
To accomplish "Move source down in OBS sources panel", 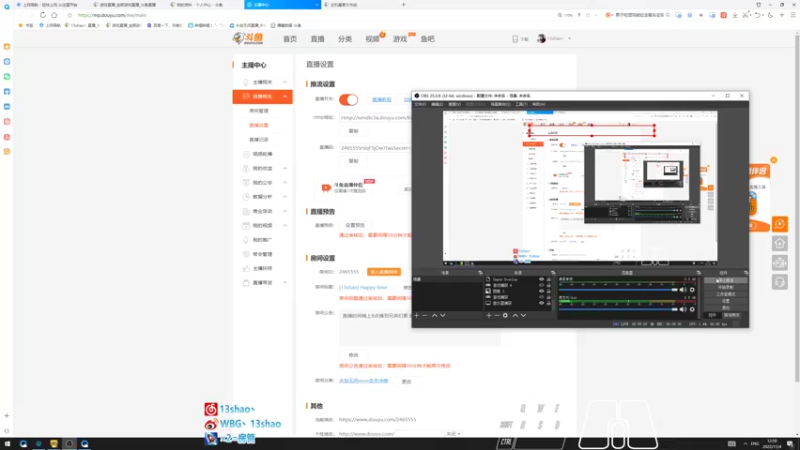I will click(523, 315).
